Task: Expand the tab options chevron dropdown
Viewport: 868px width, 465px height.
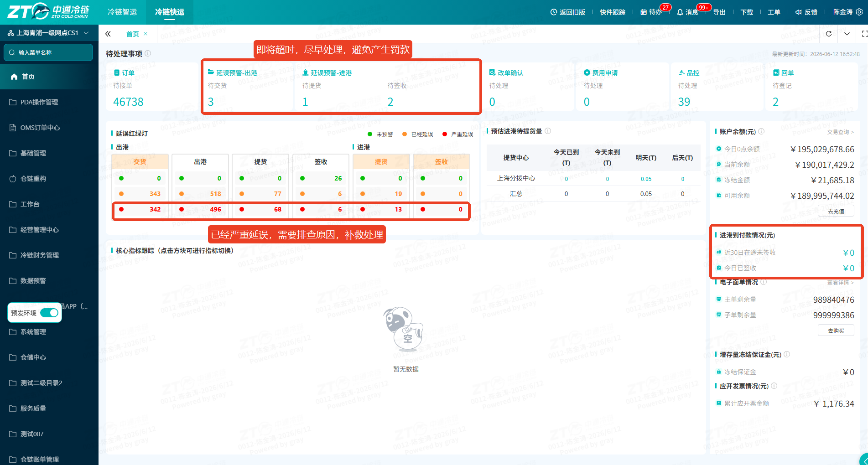Action: point(847,34)
